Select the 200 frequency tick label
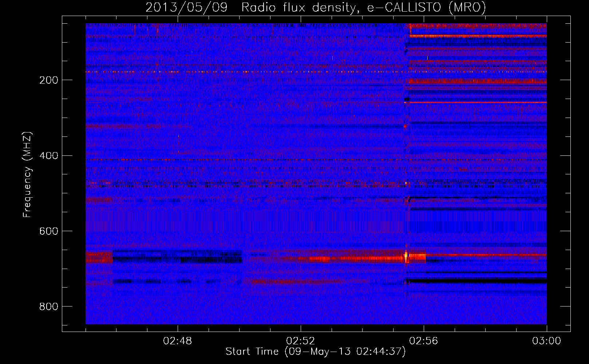The width and height of the screenshot is (589, 364). pos(49,80)
